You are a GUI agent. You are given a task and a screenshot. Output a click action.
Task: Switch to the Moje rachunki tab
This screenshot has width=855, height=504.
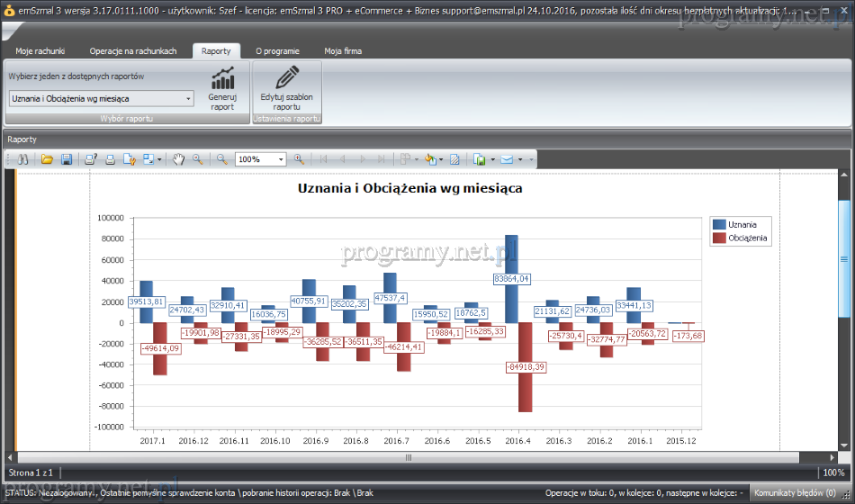[40, 51]
